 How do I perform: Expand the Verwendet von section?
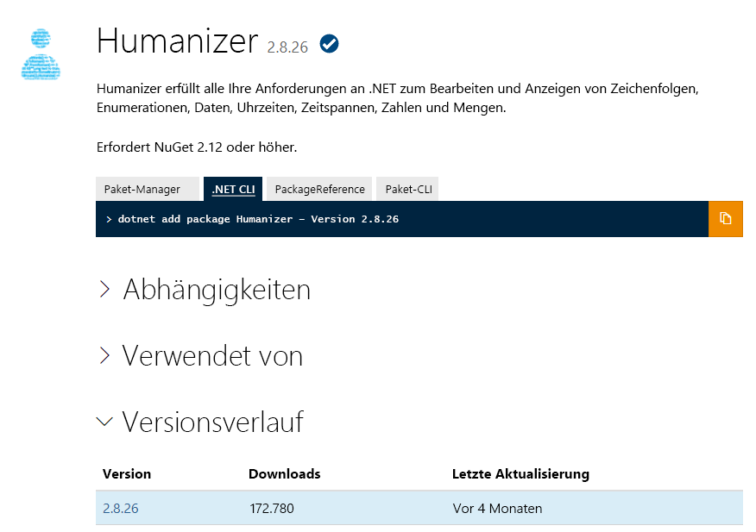212,355
